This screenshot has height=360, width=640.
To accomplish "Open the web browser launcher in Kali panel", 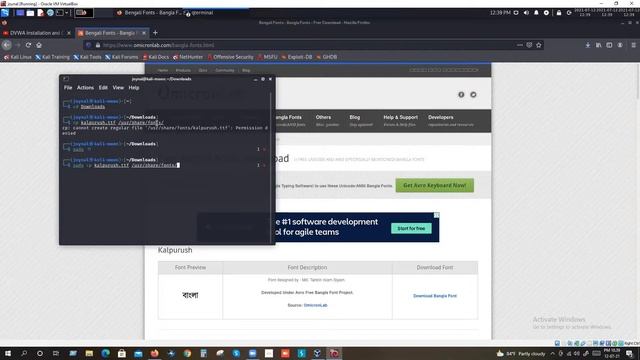I will [50, 13].
